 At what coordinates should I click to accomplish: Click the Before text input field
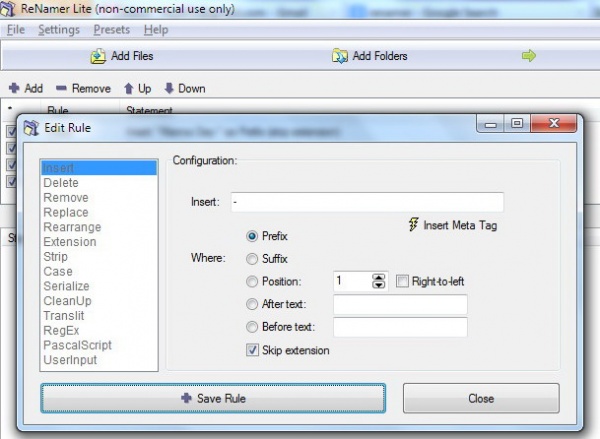pos(400,327)
